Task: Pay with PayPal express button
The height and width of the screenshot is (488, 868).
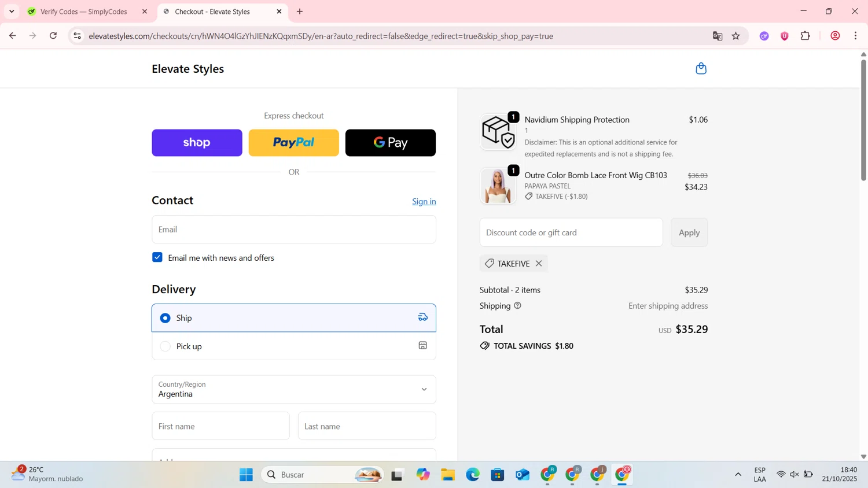Action: coord(294,143)
